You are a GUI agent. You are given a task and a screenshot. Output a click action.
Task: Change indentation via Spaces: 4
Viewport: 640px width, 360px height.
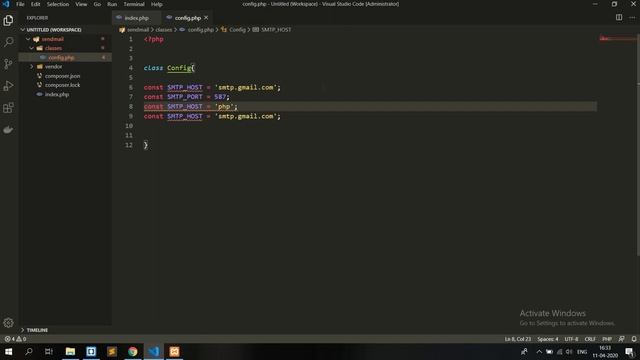click(x=547, y=339)
